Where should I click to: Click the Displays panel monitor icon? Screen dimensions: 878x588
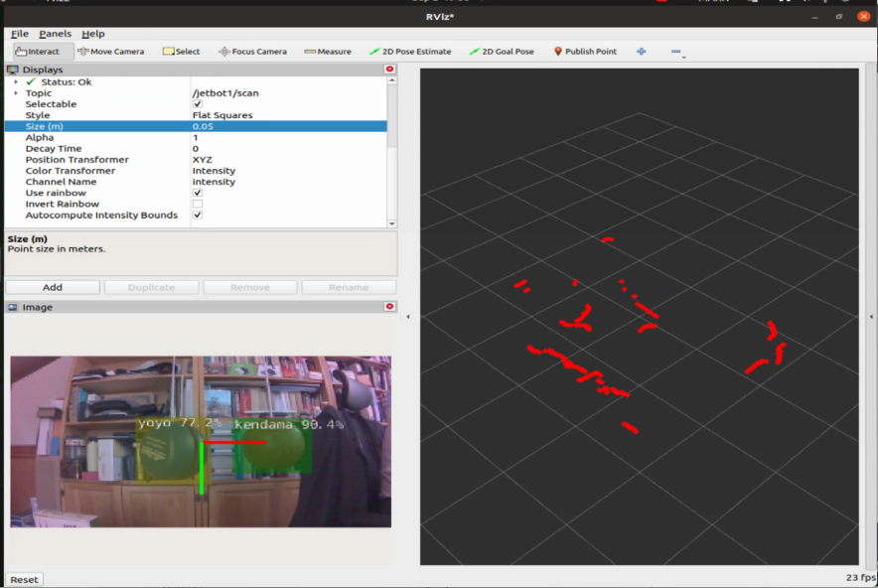click(12, 70)
